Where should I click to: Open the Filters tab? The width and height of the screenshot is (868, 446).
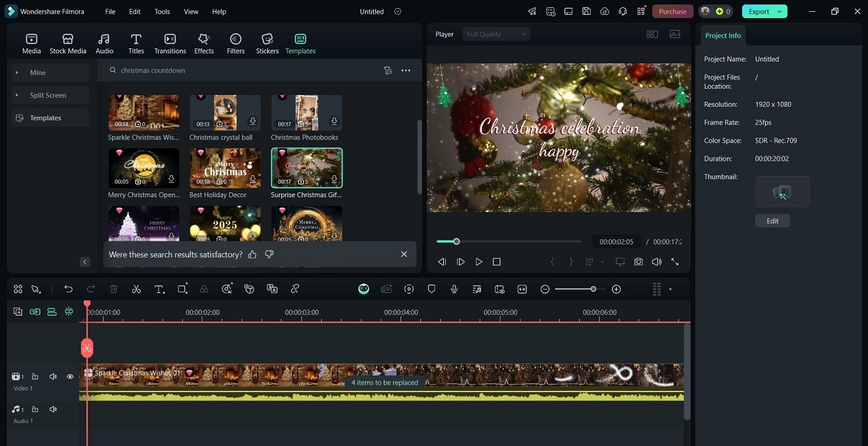(x=236, y=44)
